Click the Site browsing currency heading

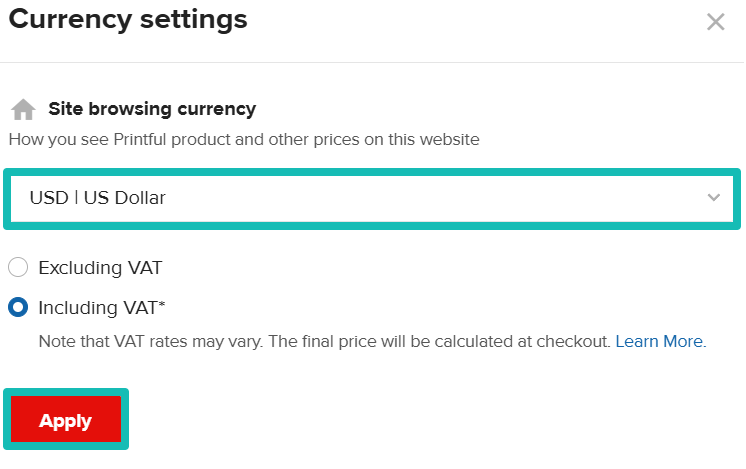[152, 109]
